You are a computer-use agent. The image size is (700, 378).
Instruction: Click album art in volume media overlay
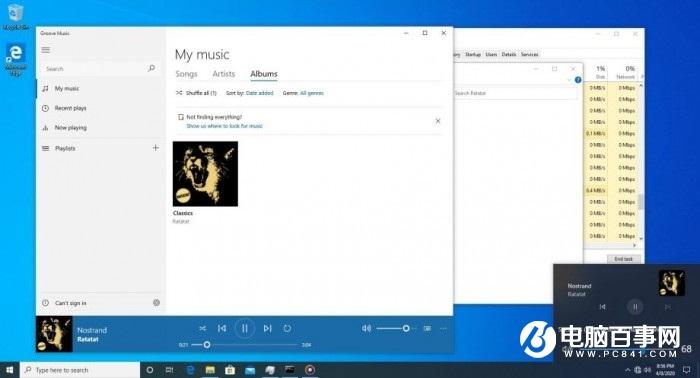click(x=671, y=283)
